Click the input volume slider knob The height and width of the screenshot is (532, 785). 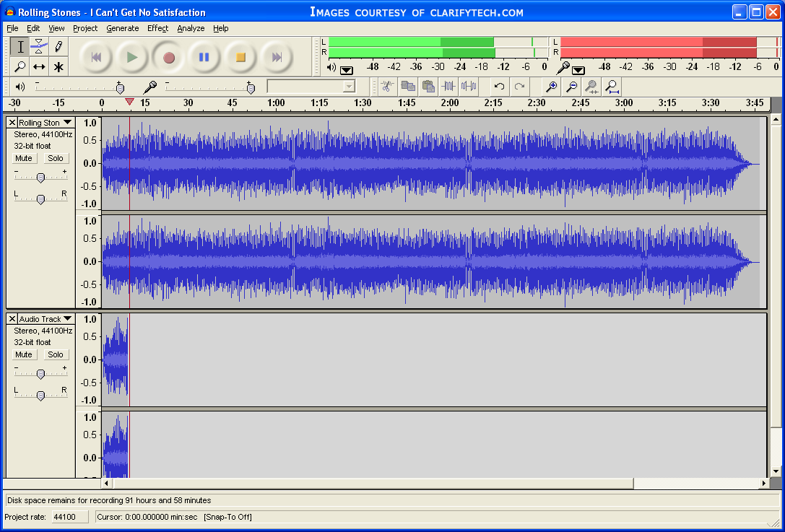coord(251,89)
